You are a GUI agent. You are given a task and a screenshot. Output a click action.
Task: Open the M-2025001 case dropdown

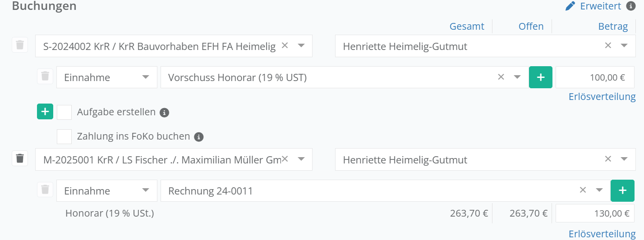click(x=301, y=159)
